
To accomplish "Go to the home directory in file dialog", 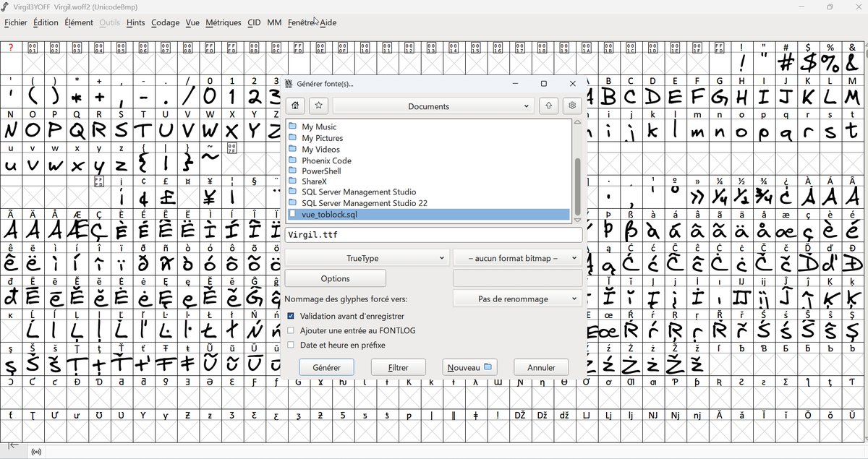I will [x=295, y=106].
